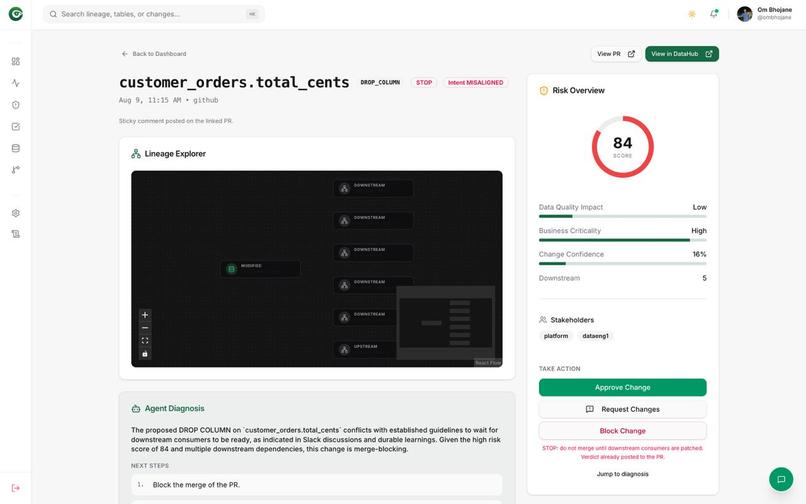Image resolution: width=806 pixels, height=504 pixels.
Task: Open the shield alert icon in sidebar
Action: pos(16,105)
